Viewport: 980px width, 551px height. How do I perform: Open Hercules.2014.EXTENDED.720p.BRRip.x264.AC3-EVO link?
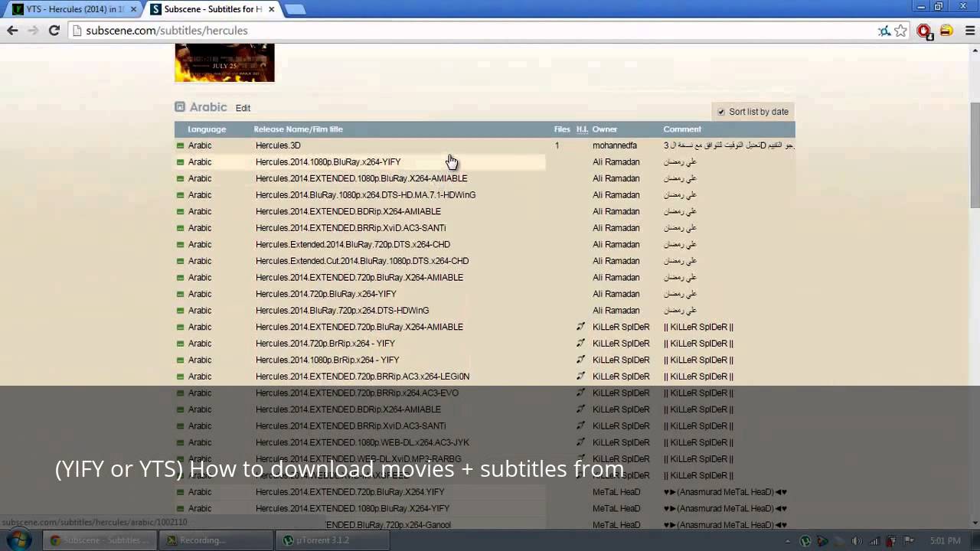(x=357, y=393)
